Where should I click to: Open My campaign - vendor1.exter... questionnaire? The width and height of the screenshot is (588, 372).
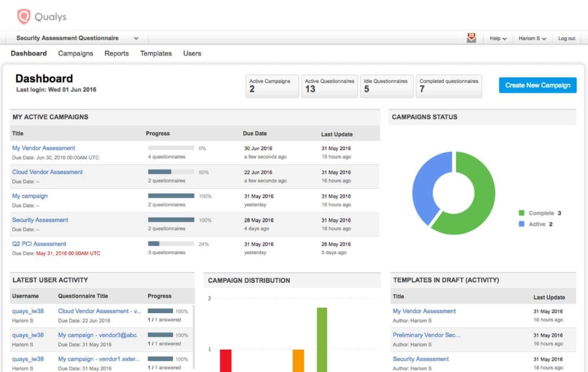(x=99, y=359)
